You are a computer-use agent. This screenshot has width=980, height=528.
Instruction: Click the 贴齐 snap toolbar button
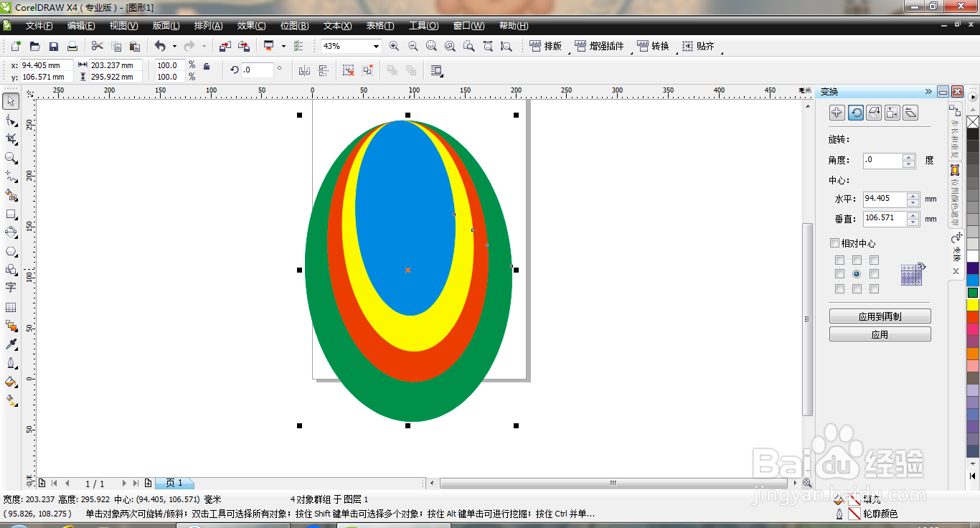click(x=698, y=46)
